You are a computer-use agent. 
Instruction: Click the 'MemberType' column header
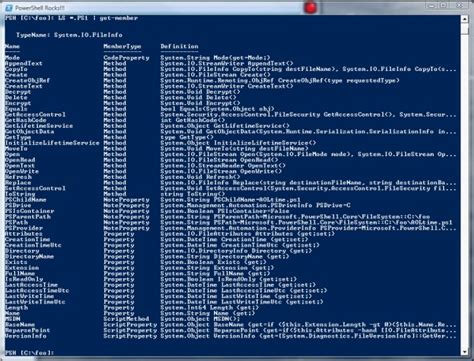point(122,46)
